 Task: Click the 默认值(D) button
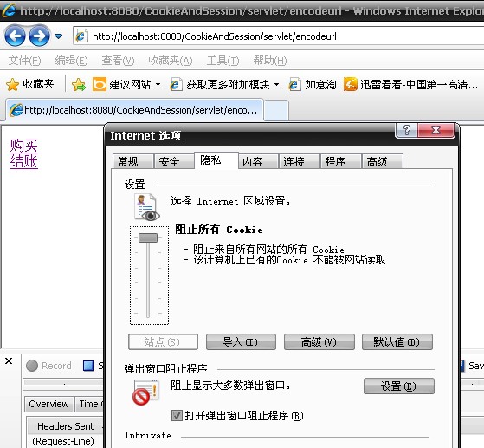coord(397,341)
